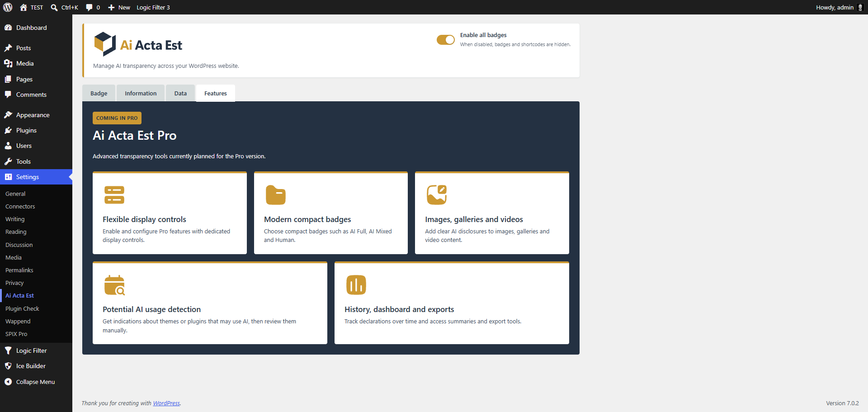The image size is (868, 412).
Task: Click the Flexible display controls icon
Action: coord(114,195)
